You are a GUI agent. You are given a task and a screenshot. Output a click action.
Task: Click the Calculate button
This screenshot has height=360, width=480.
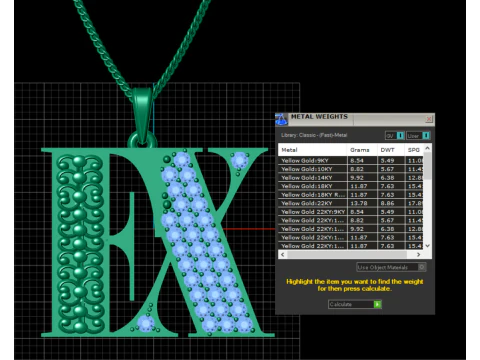(355, 304)
